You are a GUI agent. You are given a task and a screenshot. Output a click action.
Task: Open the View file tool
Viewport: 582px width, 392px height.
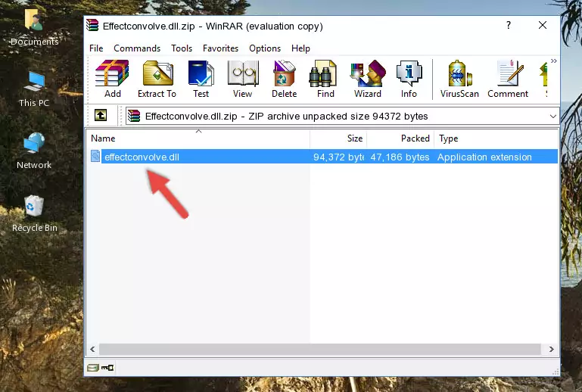pyautogui.click(x=243, y=79)
